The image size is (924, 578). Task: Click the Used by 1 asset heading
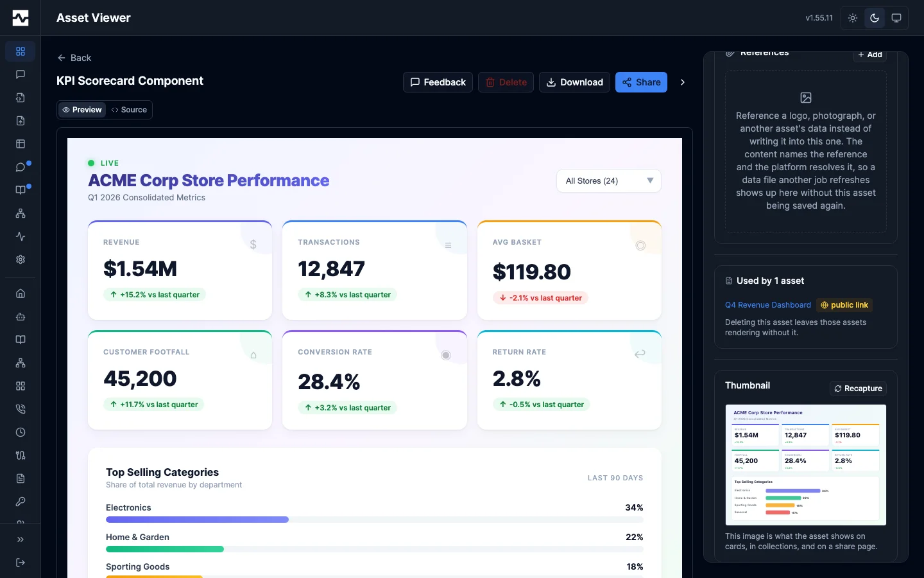[770, 281]
